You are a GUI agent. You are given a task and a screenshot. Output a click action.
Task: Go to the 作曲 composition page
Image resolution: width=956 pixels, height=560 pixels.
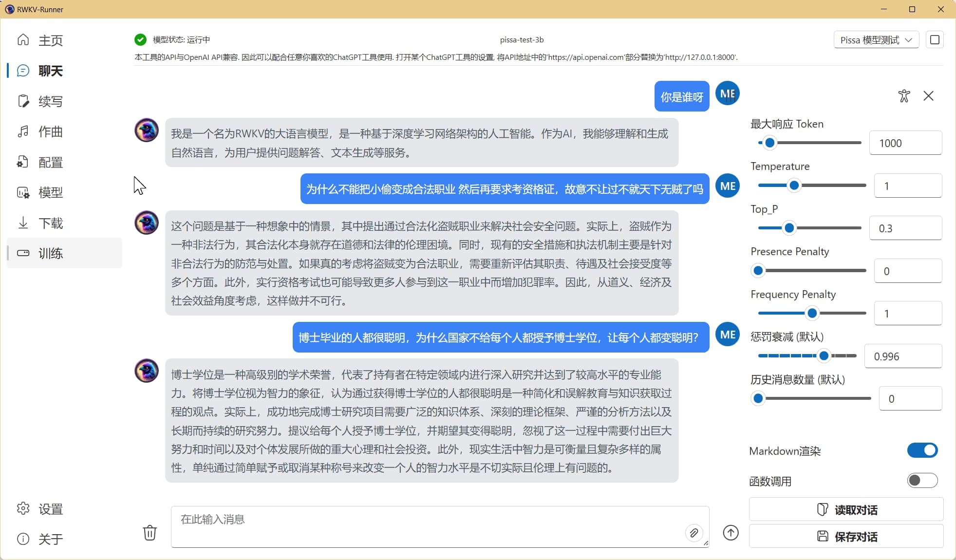tap(50, 131)
